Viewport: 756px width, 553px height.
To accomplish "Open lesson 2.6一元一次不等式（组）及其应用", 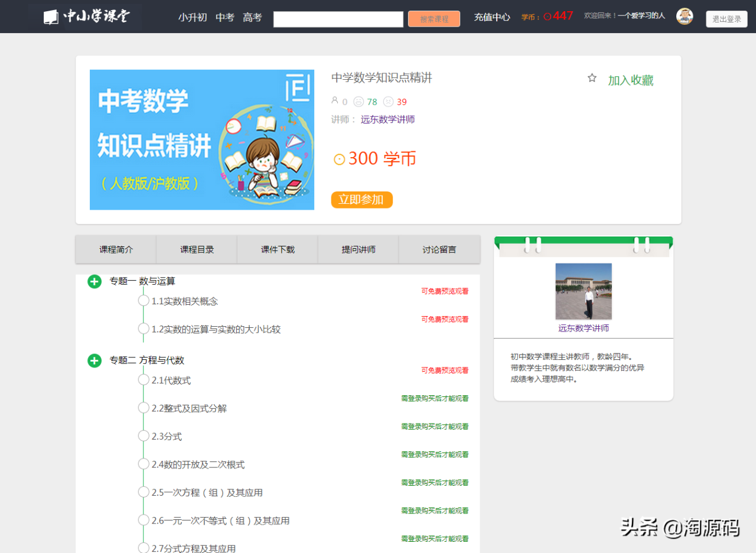I will [221, 521].
